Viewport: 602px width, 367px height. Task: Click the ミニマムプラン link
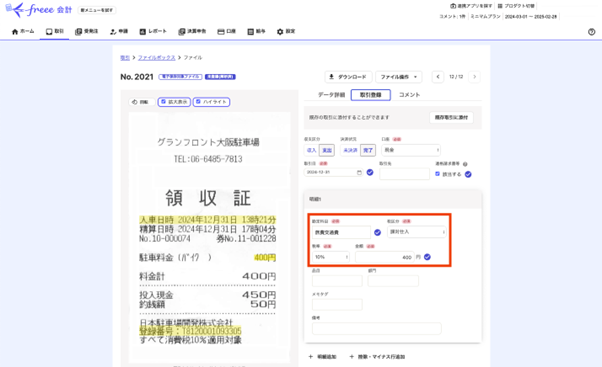(x=485, y=17)
